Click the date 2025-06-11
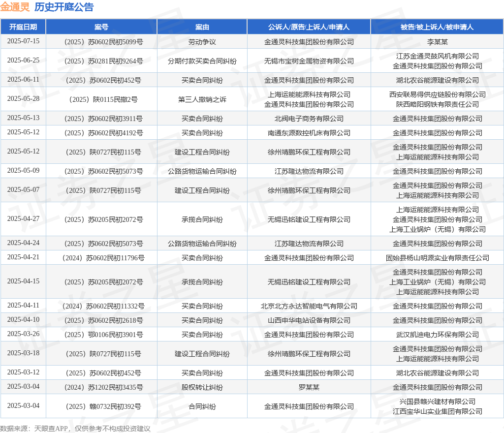The height and width of the screenshot is (433, 504). (23, 80)
